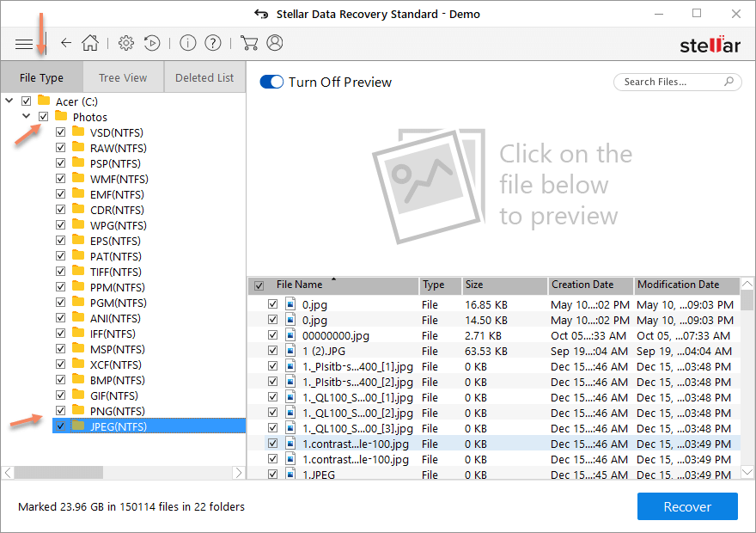Click the file list vertical scrollbar thumb
This screenshot has width=756, height=533.
(x=747, y=300)
